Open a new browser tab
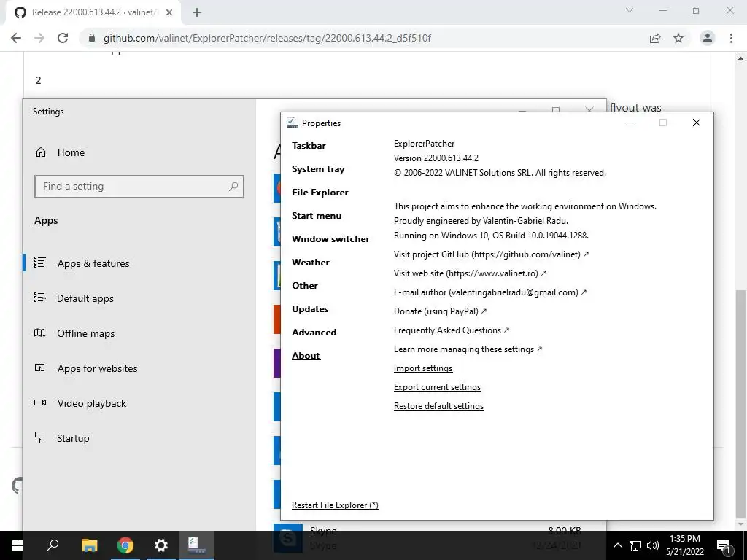747x560 pixels. click(x=197, y=13)
